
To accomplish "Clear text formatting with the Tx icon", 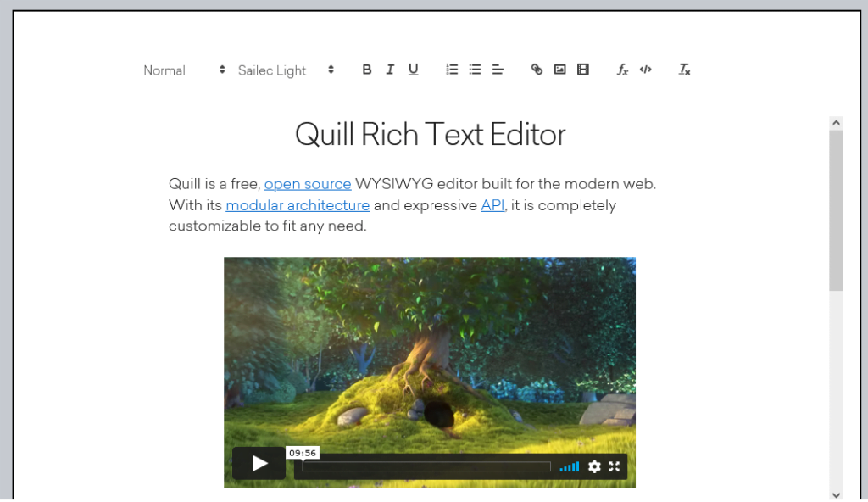I will [684, 70].
